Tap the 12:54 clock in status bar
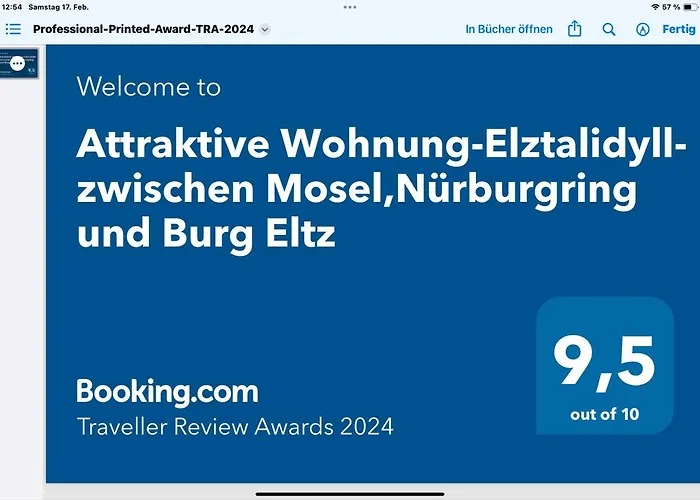This screenshot has height=500, width=700. [x=12, y=7]
